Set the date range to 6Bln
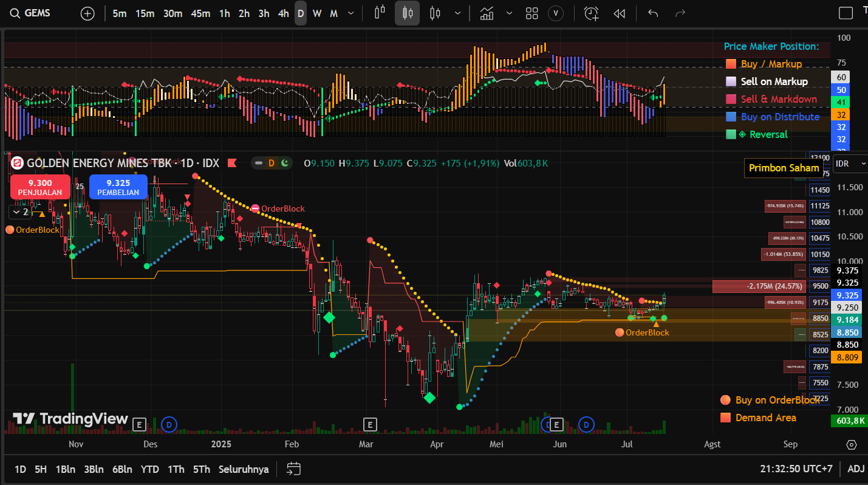This screenshot has height=485, width=868. [122, 469]
